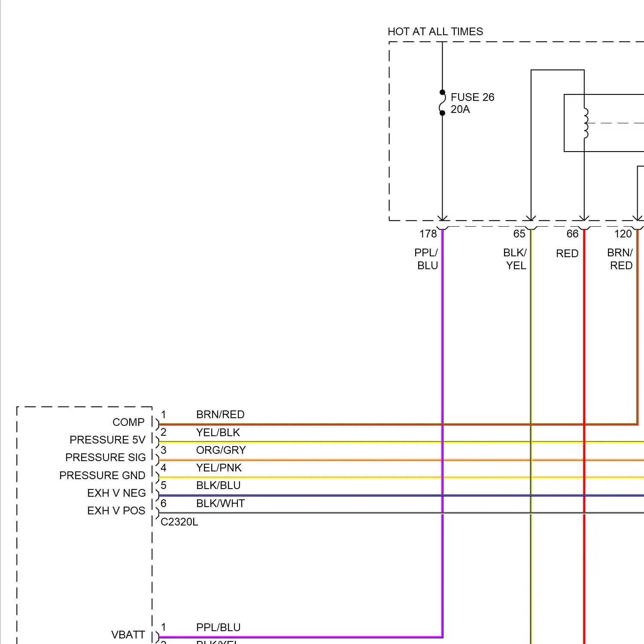Screen dimensions: 644x644
Task: Select the C2320L connector label
Action: pyautogui.click(x=179, y=522)
